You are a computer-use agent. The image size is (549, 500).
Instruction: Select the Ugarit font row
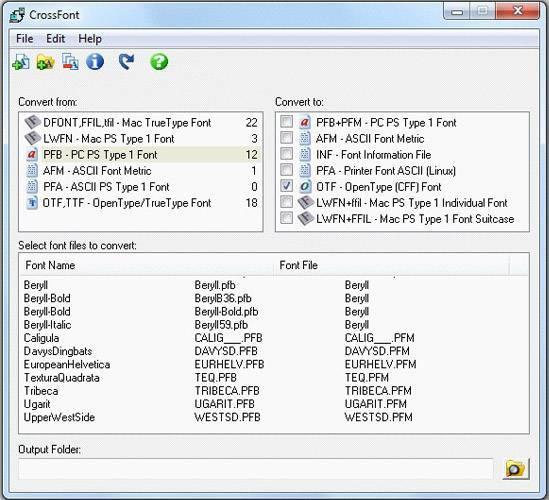click(274, 404)
